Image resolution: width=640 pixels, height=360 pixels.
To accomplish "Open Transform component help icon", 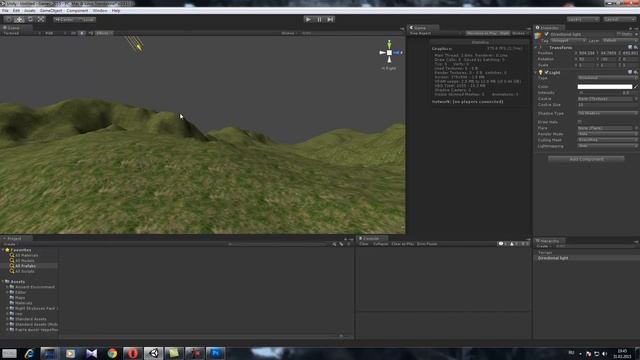I will pos(630,48).
